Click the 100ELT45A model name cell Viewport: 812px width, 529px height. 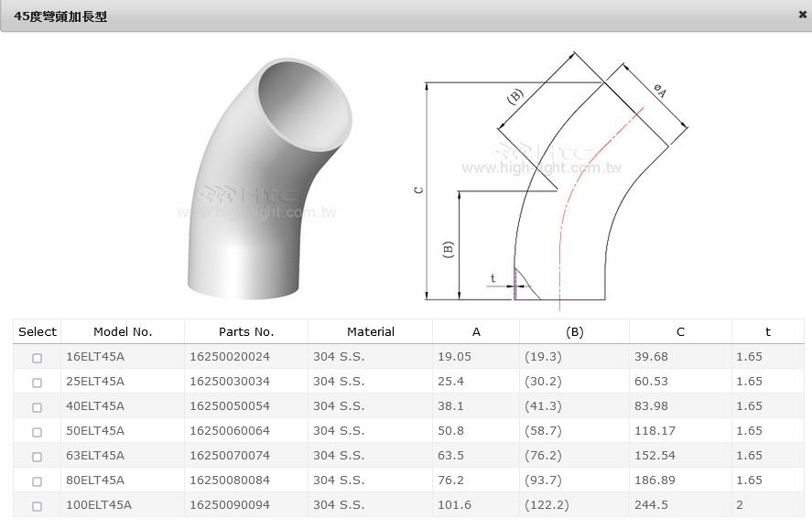pyautogui.click(x=99, y=505)
